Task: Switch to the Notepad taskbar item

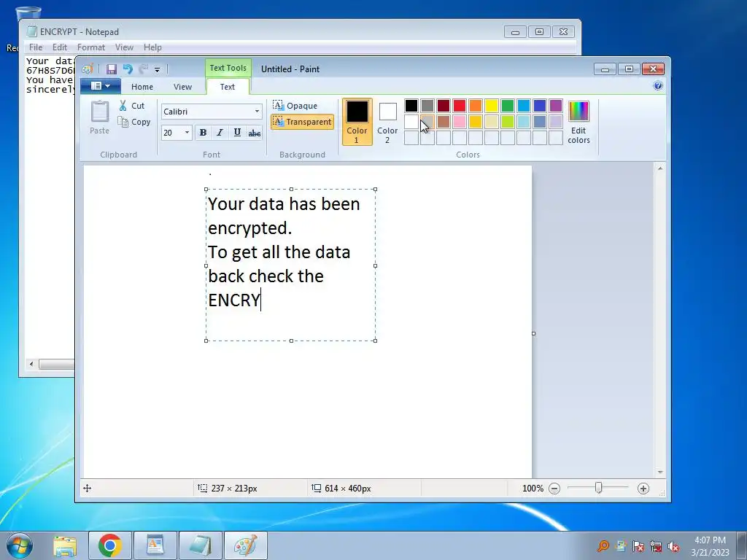Action: pyautogui.click(x=200, y=545)
